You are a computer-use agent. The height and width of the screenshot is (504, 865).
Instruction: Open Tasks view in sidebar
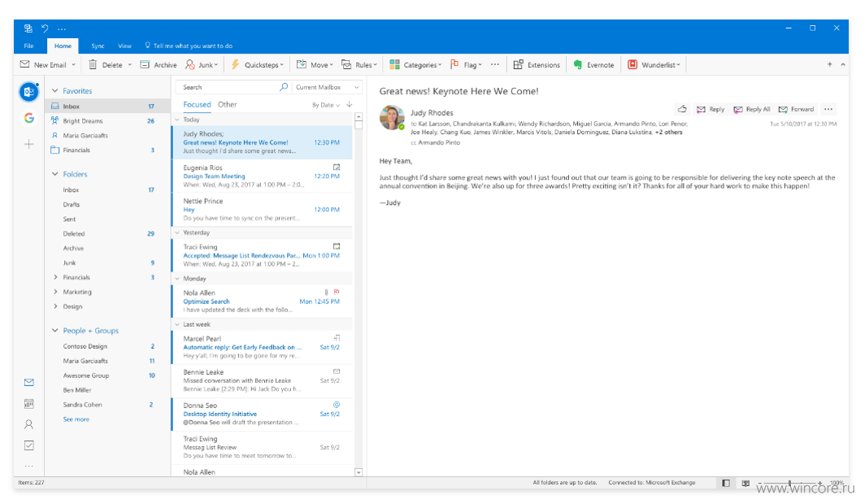(x=28, y=445)
